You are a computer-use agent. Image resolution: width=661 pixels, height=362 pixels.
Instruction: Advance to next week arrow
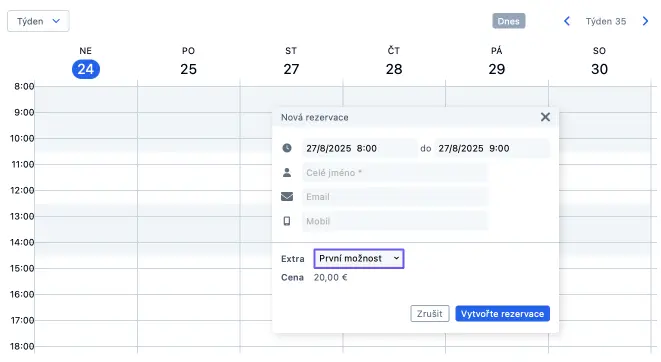click(645, 21)
